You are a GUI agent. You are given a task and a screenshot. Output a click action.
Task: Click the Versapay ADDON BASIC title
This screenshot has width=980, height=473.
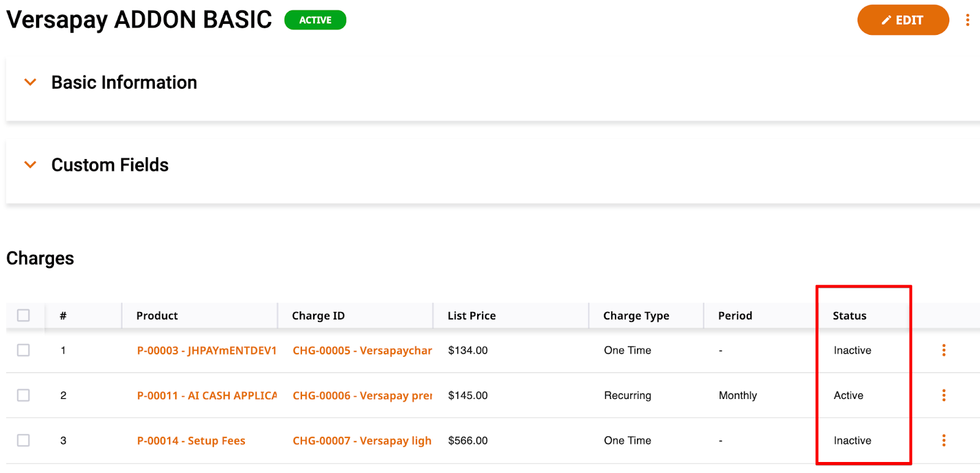click(139, 20)
